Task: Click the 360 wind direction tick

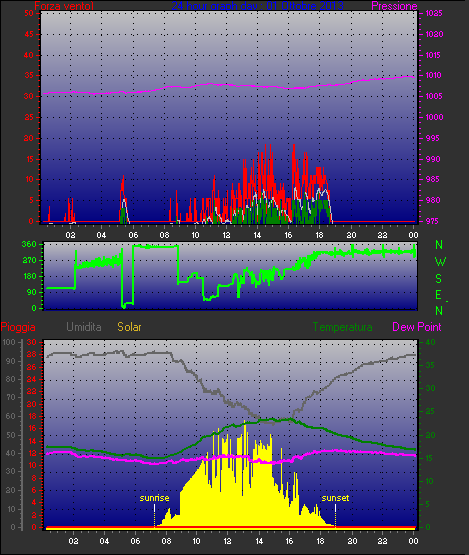Action: pyautogui.click(x=29, y=244)
